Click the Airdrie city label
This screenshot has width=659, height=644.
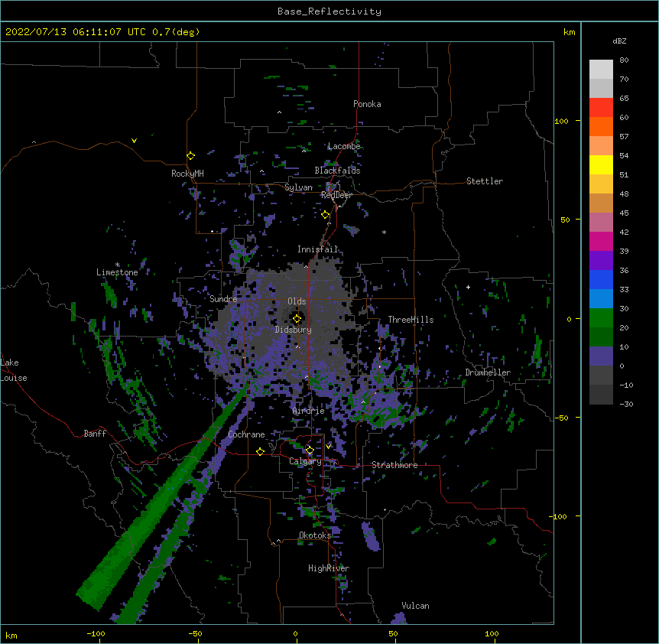[308, 411]
